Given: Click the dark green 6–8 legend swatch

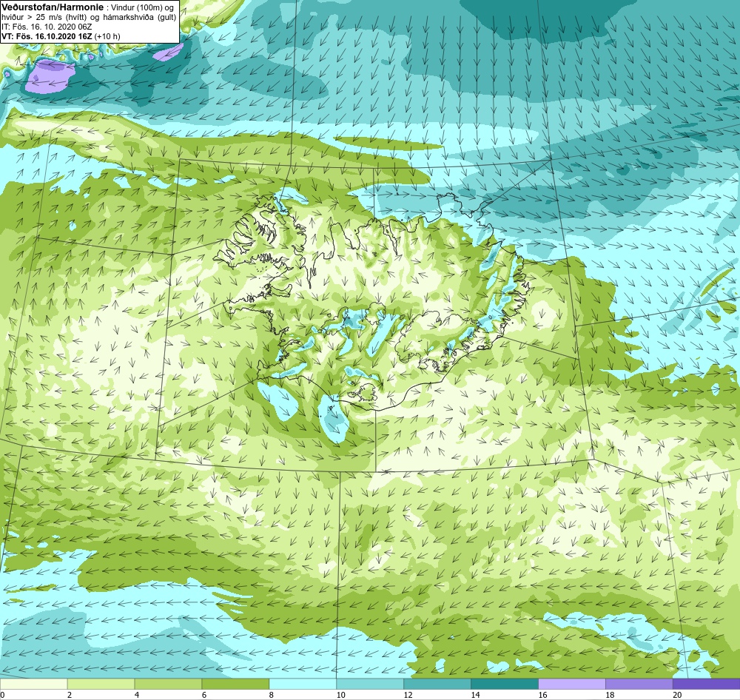Looking at the screenshot, I should tap(235, 684).
